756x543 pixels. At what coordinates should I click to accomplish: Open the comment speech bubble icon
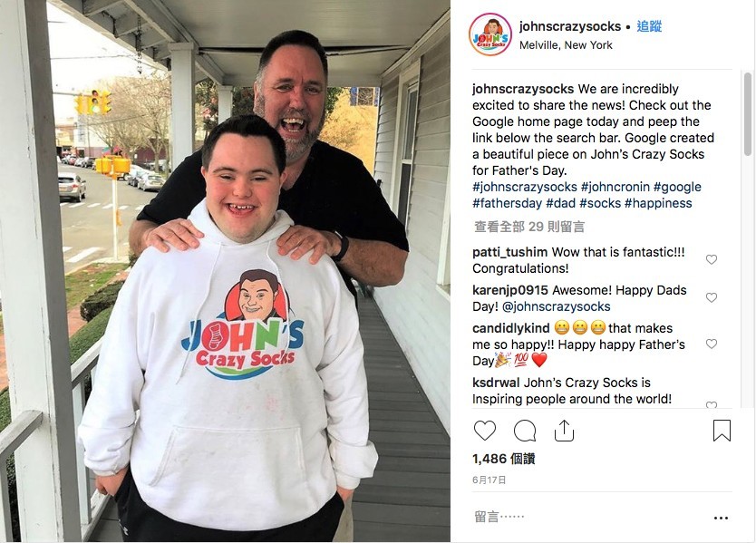tap(525, 431)
